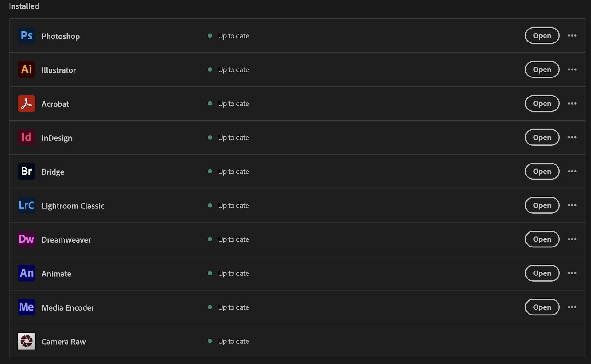Viewport: 591px width, 364px height.
Task: Click the Bridge Br icon
Action: tap(26, 171)
